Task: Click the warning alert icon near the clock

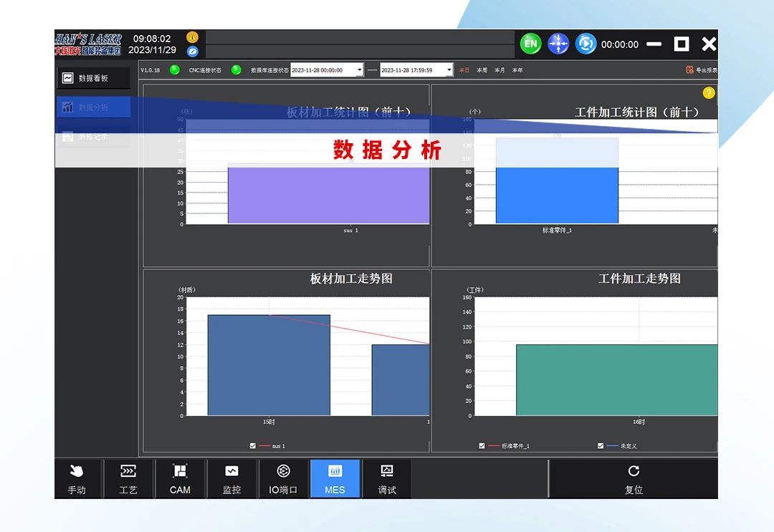Action: click(192, 36)
